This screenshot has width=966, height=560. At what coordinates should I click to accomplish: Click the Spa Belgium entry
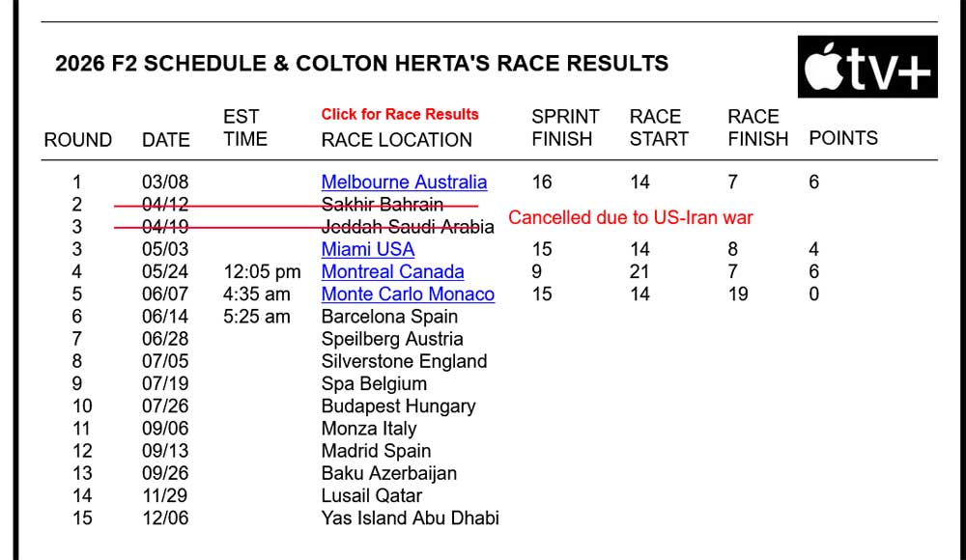[374, 384]
